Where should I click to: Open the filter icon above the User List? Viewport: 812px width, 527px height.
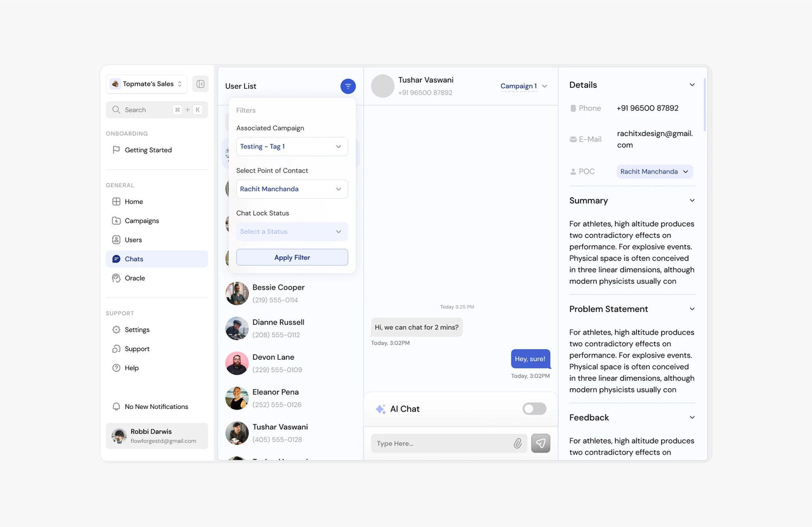(x=348, y=86)
